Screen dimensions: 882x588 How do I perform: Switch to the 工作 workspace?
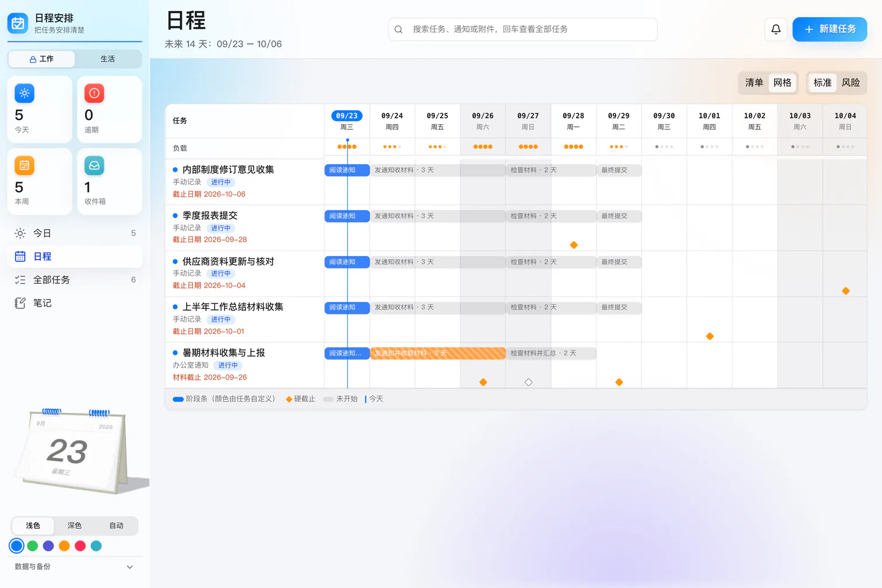(41, 59)
